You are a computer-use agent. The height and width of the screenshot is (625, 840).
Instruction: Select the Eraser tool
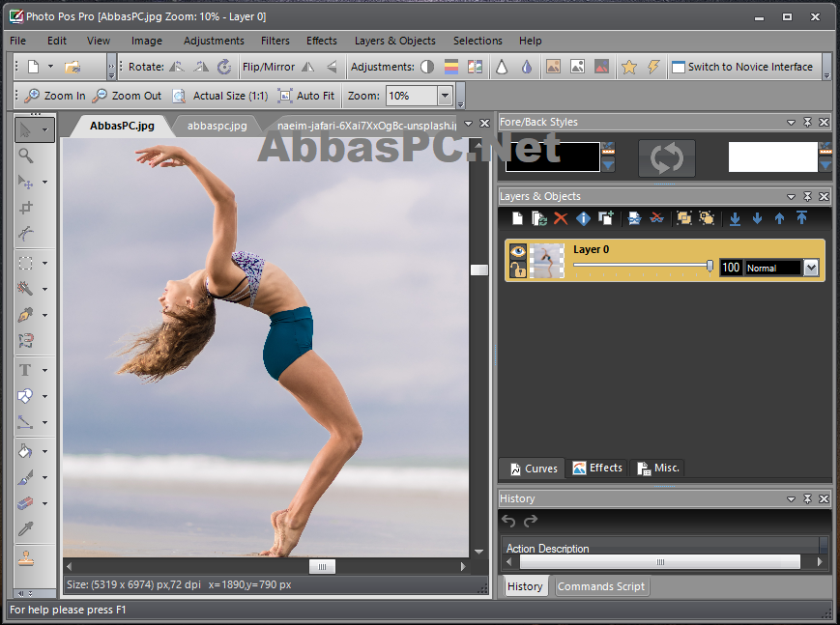coord(25,503)
